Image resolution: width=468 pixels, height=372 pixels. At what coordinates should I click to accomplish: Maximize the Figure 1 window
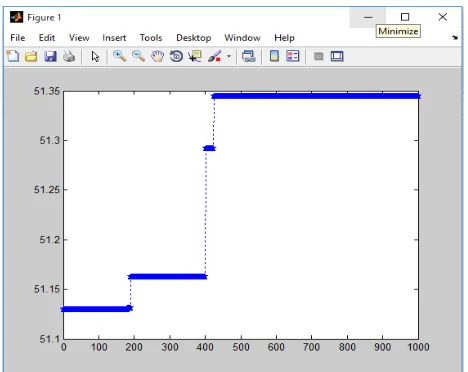[x=405, y=17]
